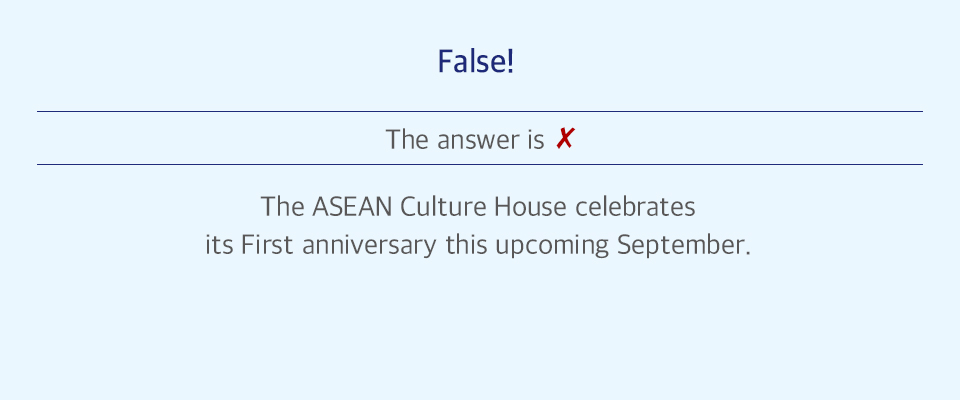Viewport: 960px width, 400px height.
Task: Click the red X mark icon
Action: pyautogui.click(x=564, y=139)
